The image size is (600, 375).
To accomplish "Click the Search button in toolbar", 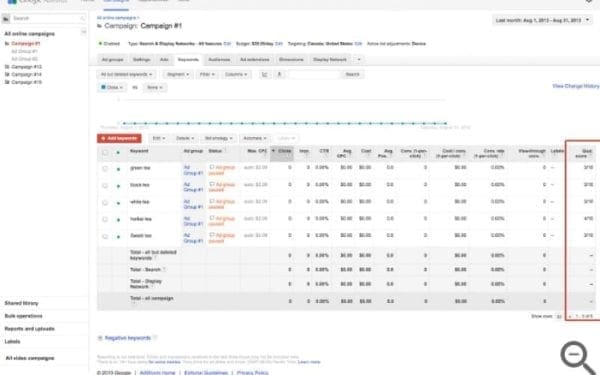I will (x=352, y=74).
